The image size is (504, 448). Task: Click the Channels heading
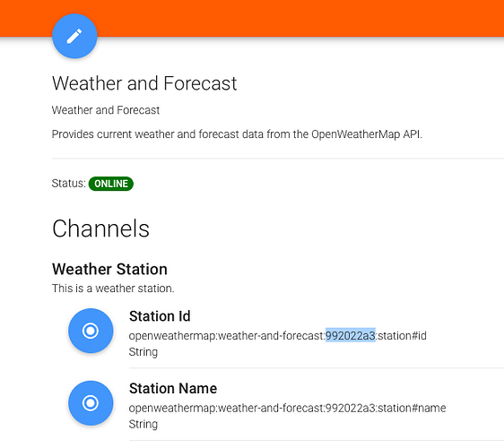101,228
